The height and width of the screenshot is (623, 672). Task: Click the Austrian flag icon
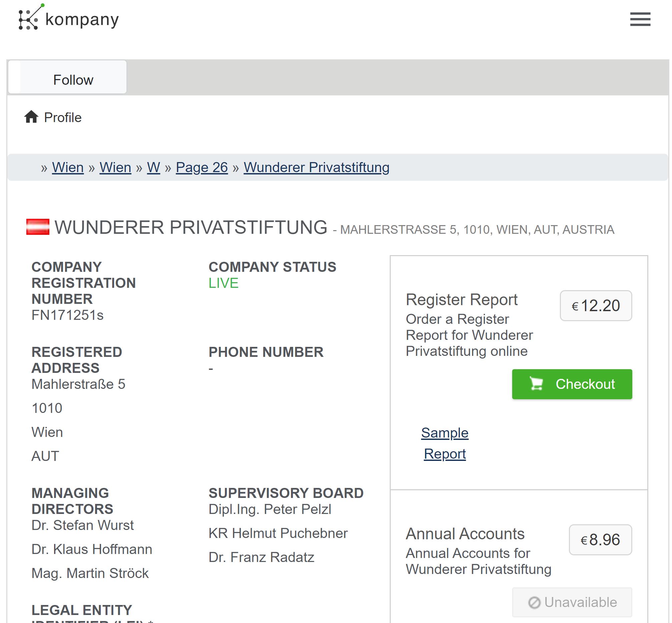38,226
